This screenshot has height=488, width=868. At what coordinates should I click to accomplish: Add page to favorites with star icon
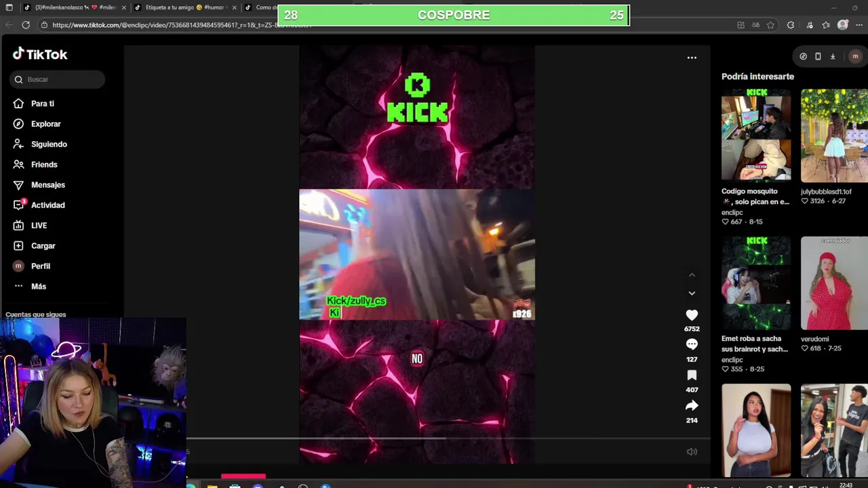coord(770,25)
